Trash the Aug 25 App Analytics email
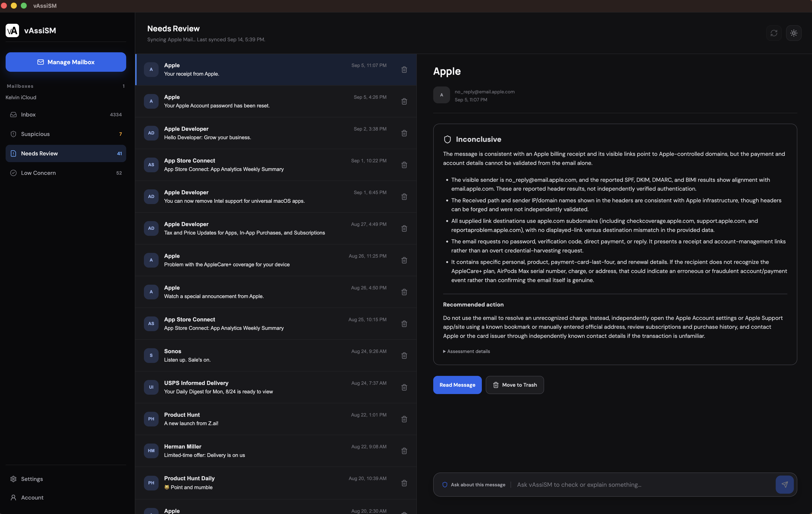The width and height of the screenshot is (812, 514). pyautogui.click(x=404, y=323)
